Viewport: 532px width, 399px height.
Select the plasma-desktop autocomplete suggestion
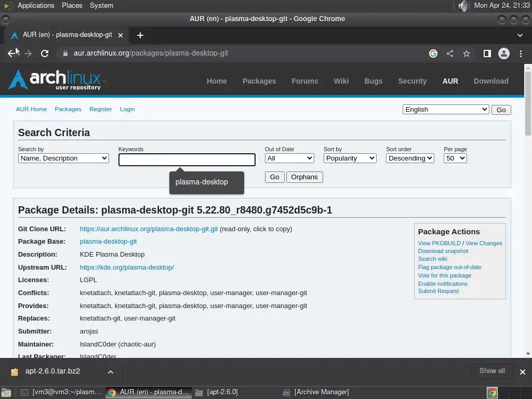coord(207,182)
